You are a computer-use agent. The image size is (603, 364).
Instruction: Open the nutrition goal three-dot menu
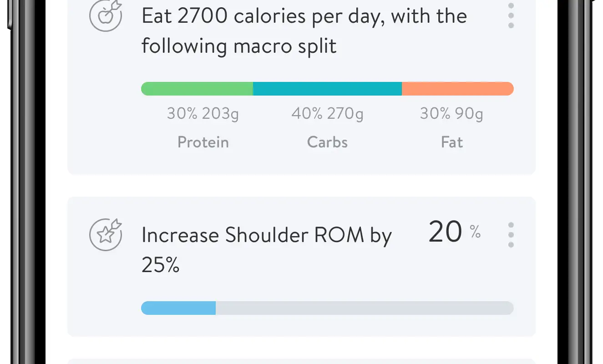pos(511,15)
